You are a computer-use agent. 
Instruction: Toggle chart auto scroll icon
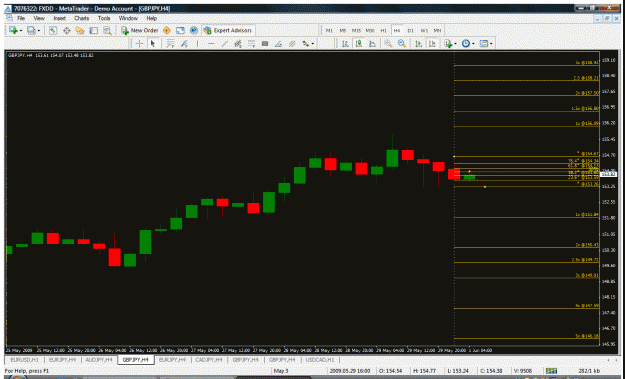click(419, 44)
